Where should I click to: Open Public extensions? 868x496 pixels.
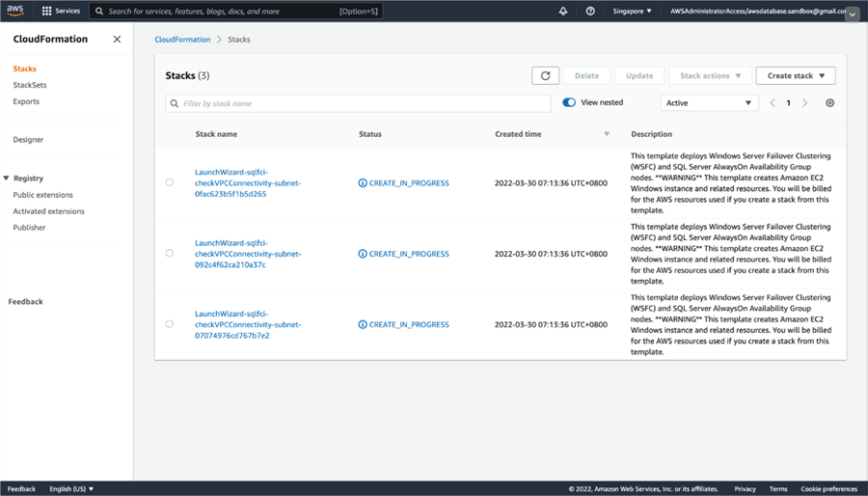coord(42,195)
